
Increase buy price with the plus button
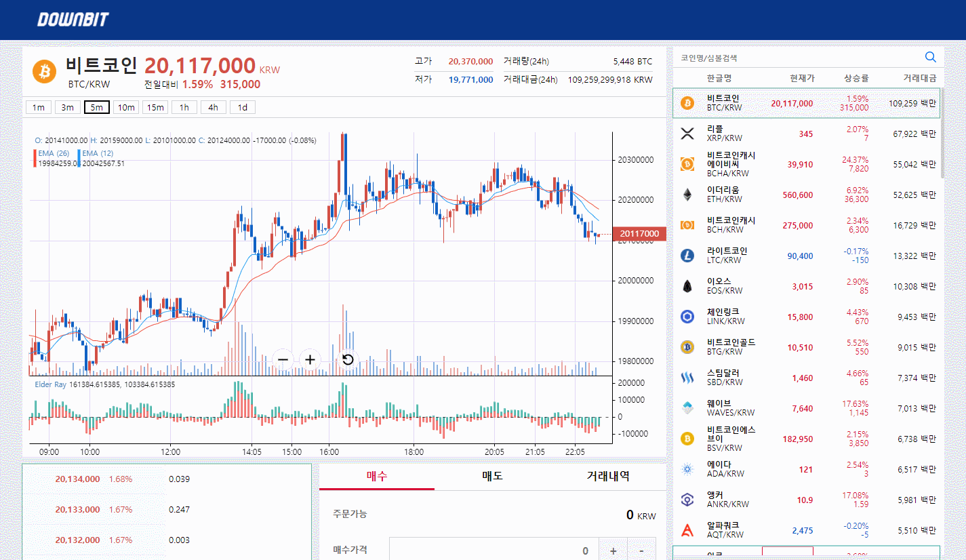(x=613, y=551)
